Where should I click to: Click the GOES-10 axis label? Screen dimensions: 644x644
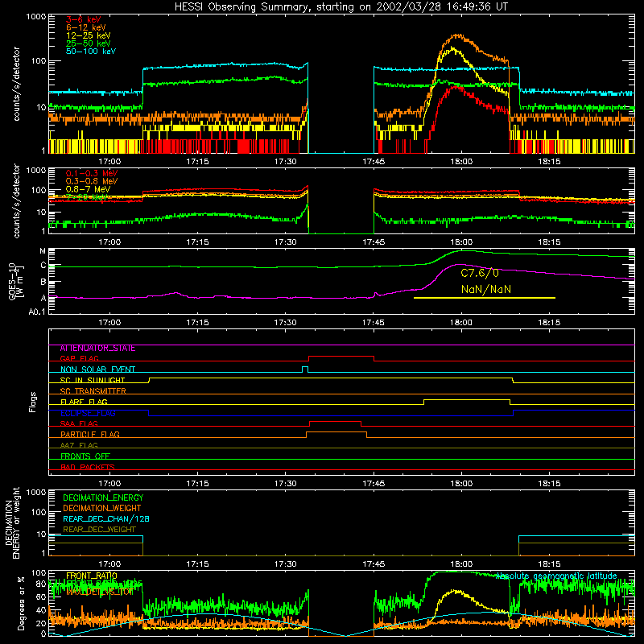pyautogui.click(x=16, y=283)
